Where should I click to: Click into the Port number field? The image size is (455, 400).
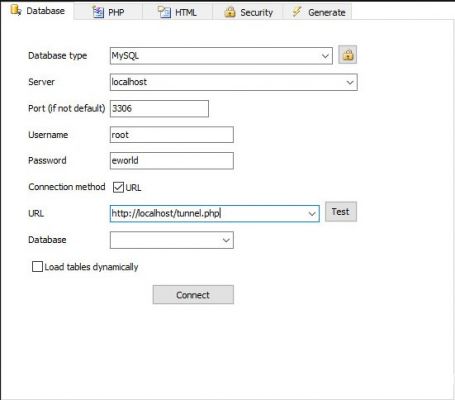pos(159,109)
